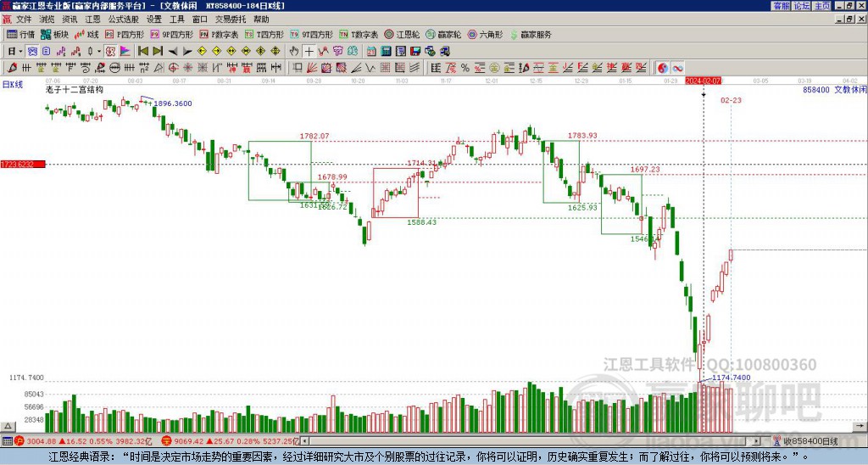Click the 客服 customer service link
The image size is (868, 465).
coord(781,6)
